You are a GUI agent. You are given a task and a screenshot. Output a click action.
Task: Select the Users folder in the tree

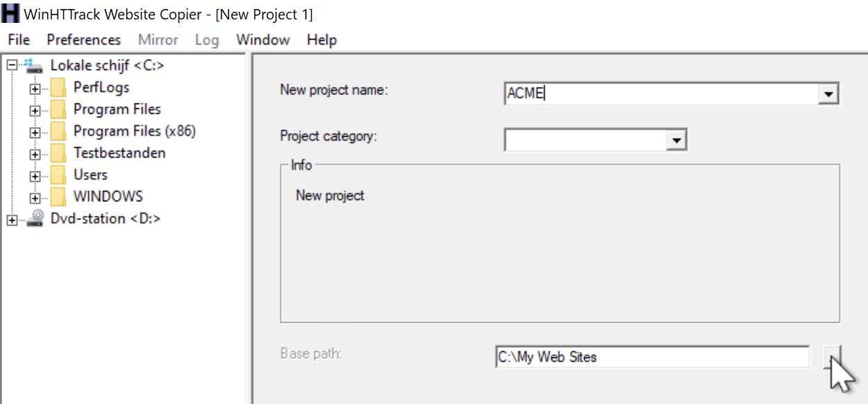coord(90,175)
